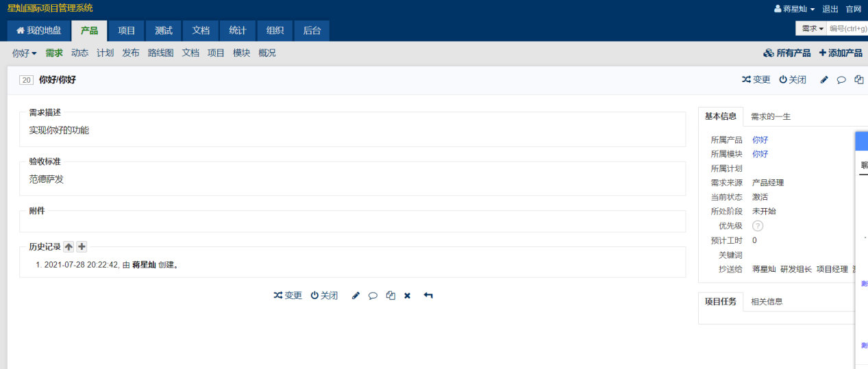Click the 退出 logout link
Image resolution: width=868 pixels, height=369 pixels.
[830, 9]
